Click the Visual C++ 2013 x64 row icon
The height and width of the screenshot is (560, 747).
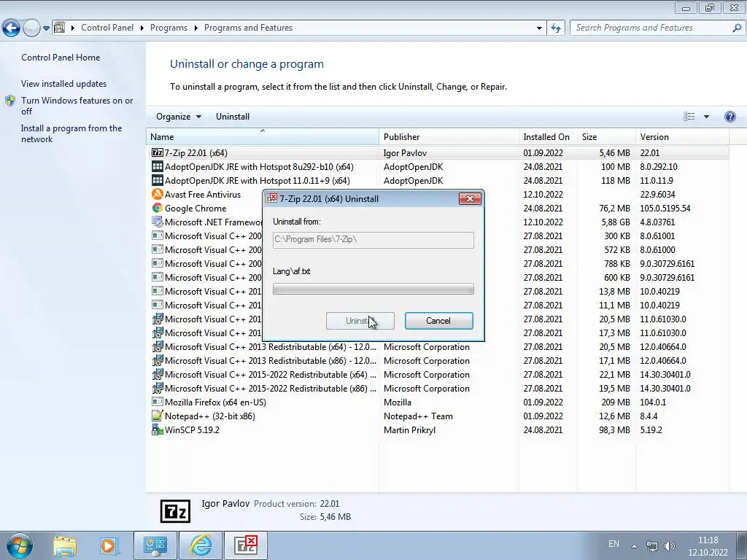coord(158,346)
